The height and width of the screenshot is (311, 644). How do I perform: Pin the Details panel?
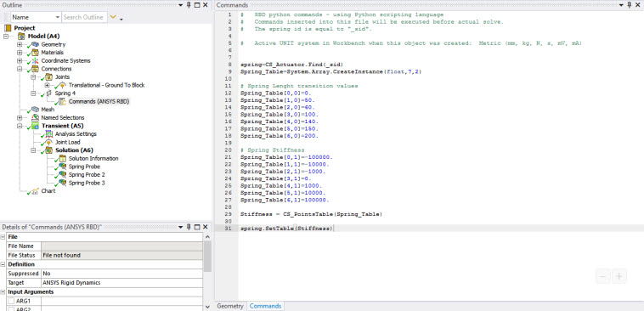(189, 227)
